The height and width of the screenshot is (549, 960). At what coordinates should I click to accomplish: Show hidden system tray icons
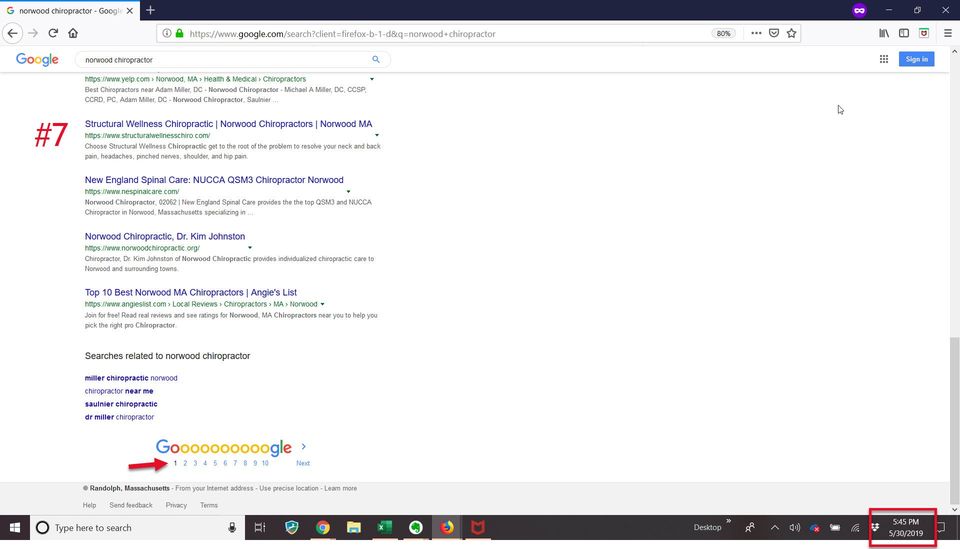[774, 528]
